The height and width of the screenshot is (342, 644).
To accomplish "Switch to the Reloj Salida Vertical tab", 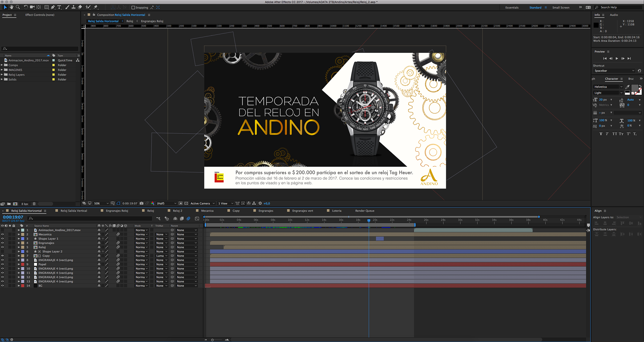I will tap(73, 211).
